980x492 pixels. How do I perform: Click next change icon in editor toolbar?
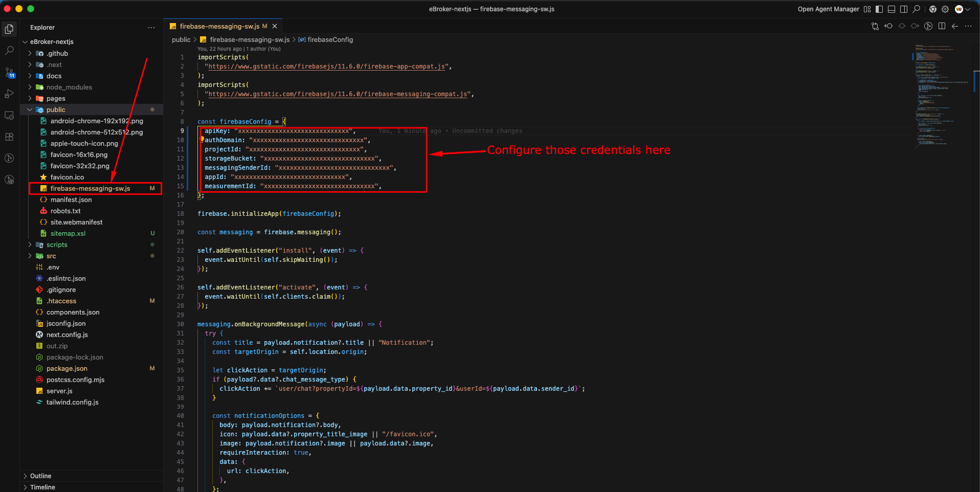point(915,26)
